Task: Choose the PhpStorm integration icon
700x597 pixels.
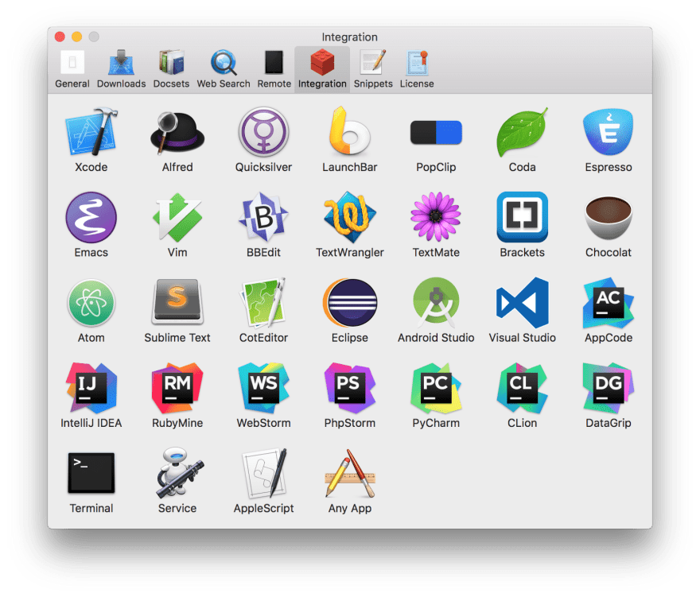Action: pyautogui.click(x=349, y=388)
